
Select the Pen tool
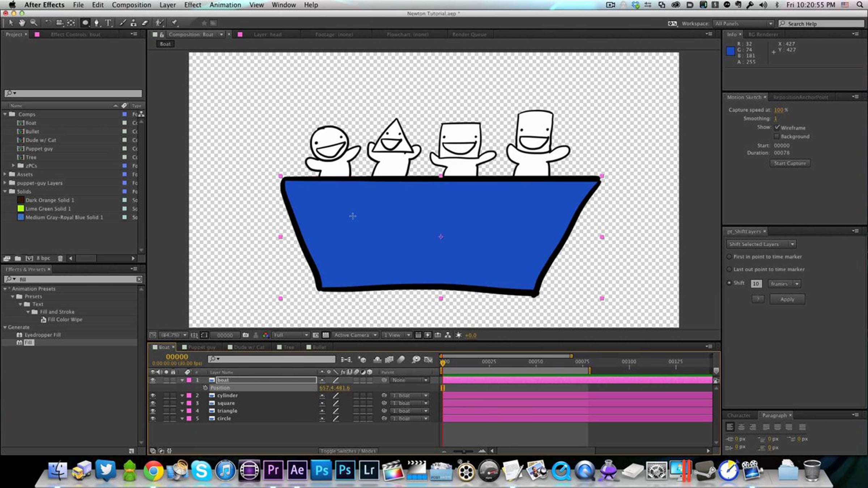click(97, 23)
